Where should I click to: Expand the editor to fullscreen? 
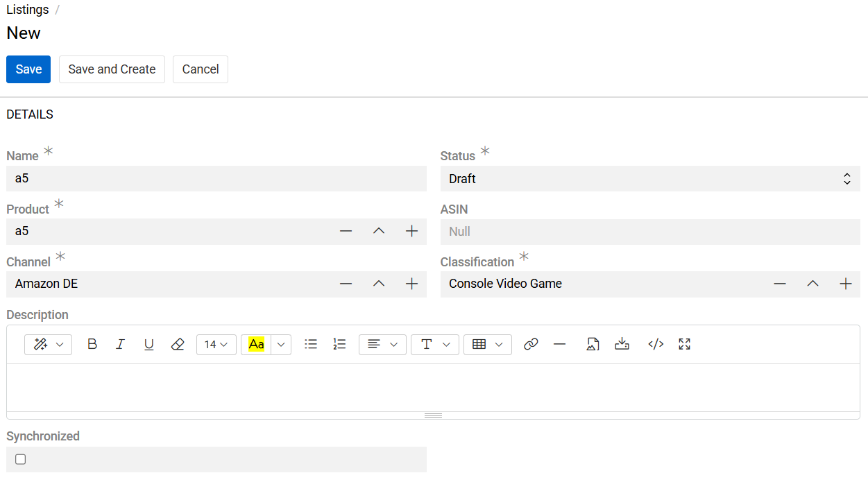click(685, 345)
